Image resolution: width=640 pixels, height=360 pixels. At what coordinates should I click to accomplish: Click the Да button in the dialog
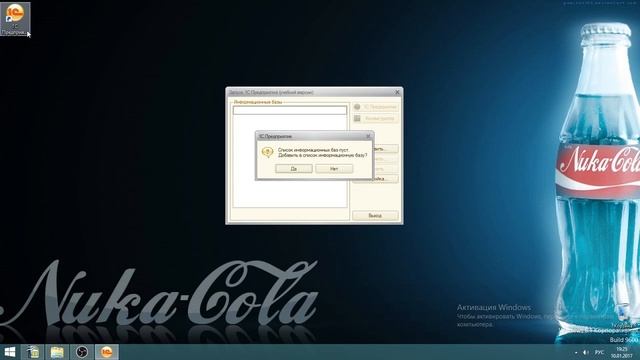pyautogui.click(x=293, y=169)
